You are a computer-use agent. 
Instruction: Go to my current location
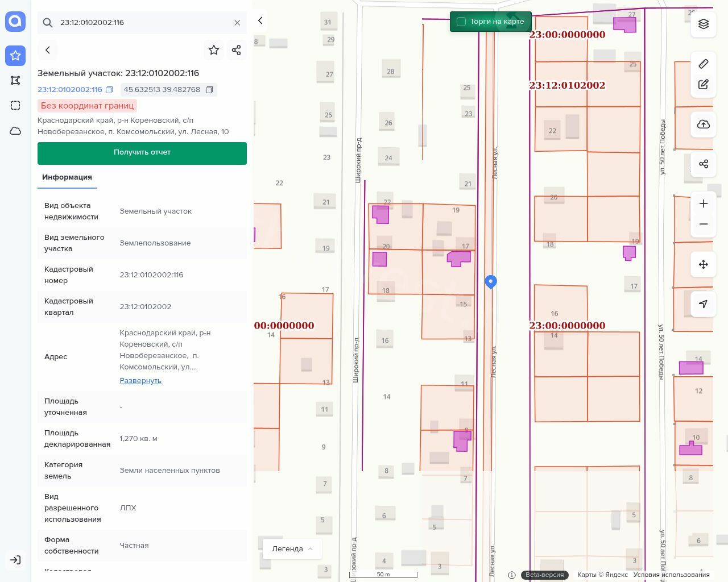click(704, 304)
